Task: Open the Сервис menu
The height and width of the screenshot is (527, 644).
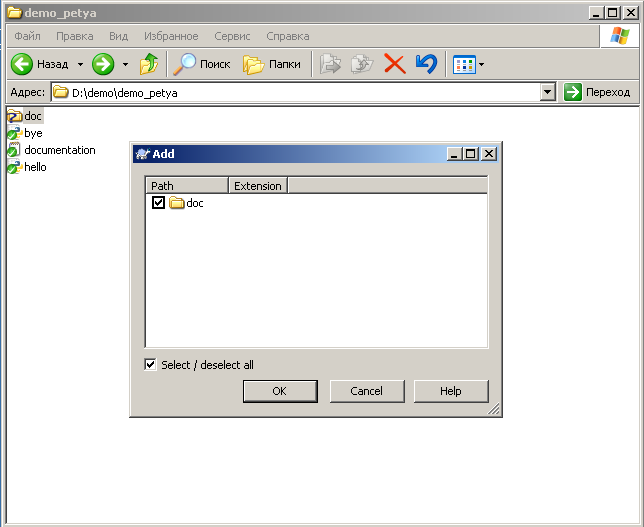Action: pyautogui.click(x=232, y=36)
